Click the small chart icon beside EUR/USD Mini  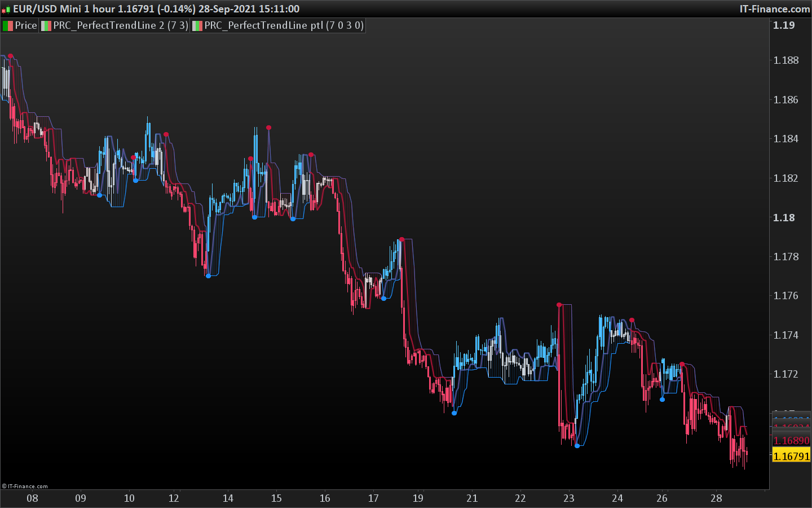(x=6, y=9)
